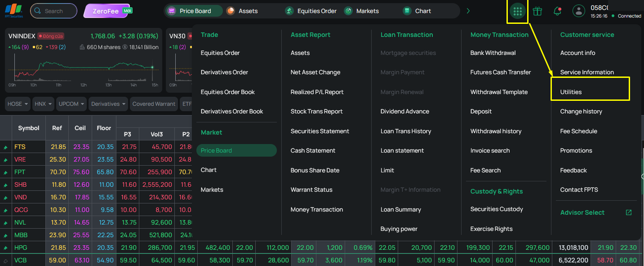Image resolution: width=644 pixels, height=266 pixels.
Task: Open Securities Custody menu item
Action: [x=497, y=209]
